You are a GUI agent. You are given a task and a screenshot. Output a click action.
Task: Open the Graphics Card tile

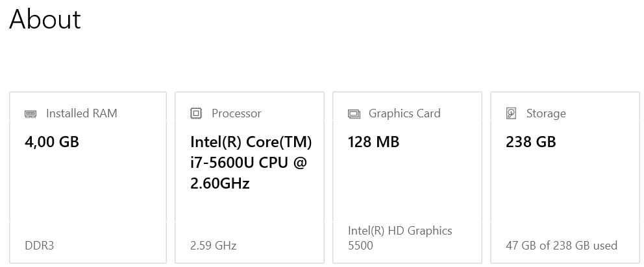click(407, 188)
